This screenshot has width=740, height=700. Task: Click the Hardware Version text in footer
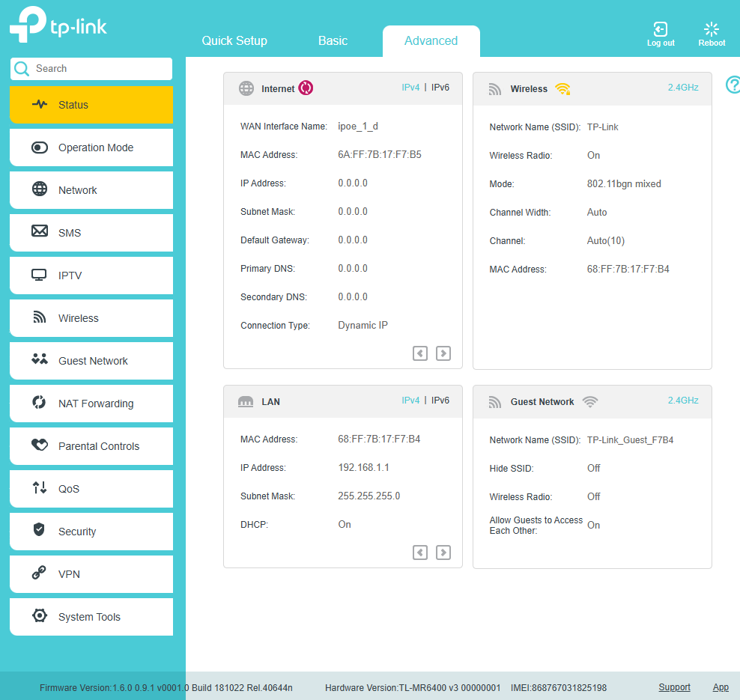tap(413, 688)
